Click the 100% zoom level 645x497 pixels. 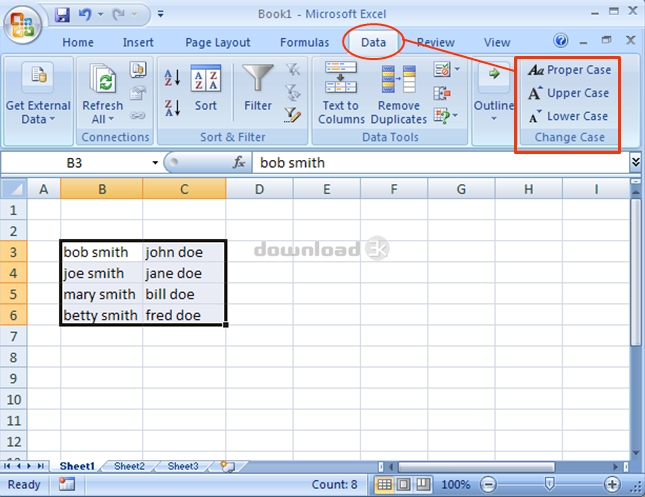[455, 485]
